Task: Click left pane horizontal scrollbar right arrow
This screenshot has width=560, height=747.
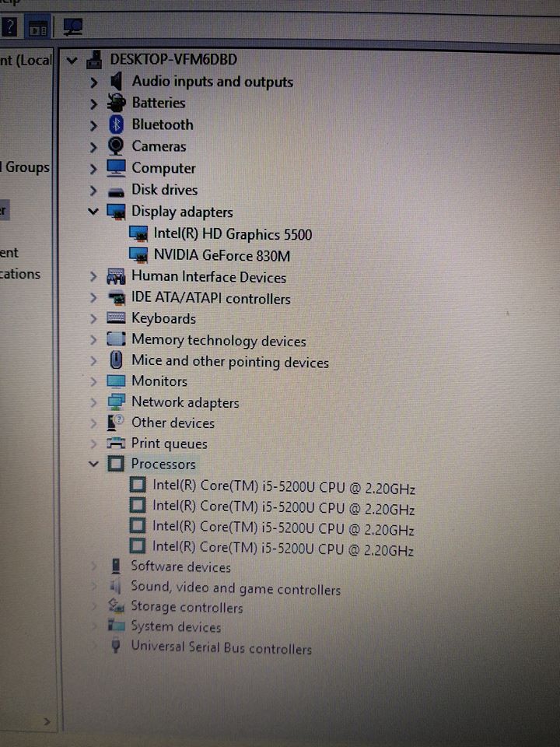Action: click(47, 721)
